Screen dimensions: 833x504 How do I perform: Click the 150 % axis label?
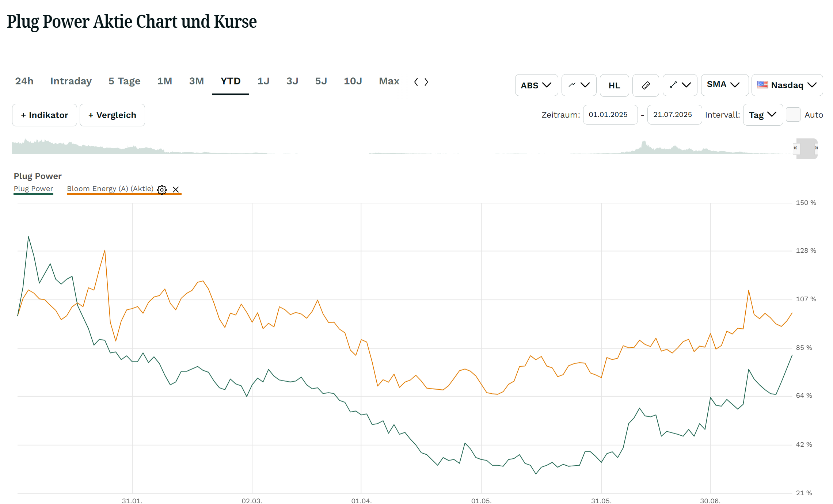[x=806, y=203]
